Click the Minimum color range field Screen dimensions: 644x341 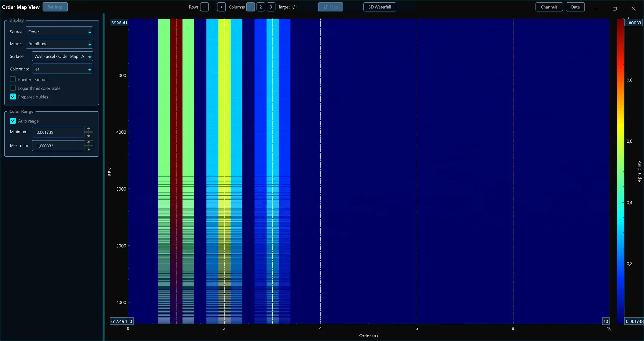tap(58, 132)
